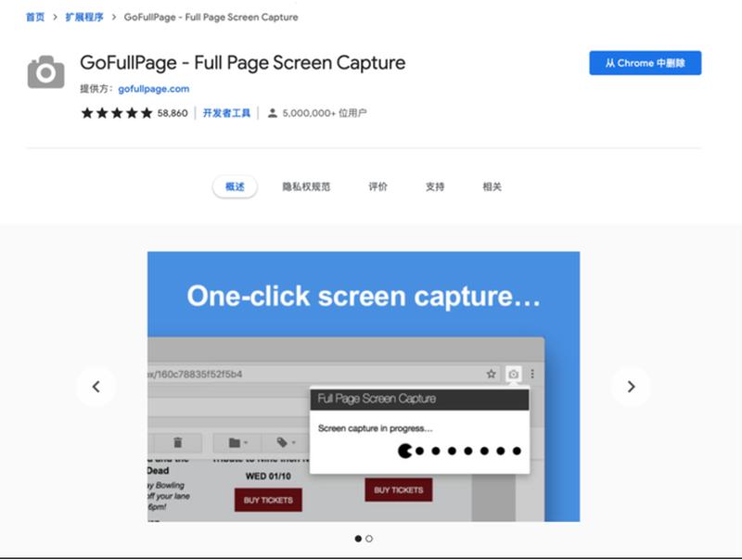Open the 开发者工具 category link
The width and height of the screenshot is (742, 560).
(x=226, y=113)
